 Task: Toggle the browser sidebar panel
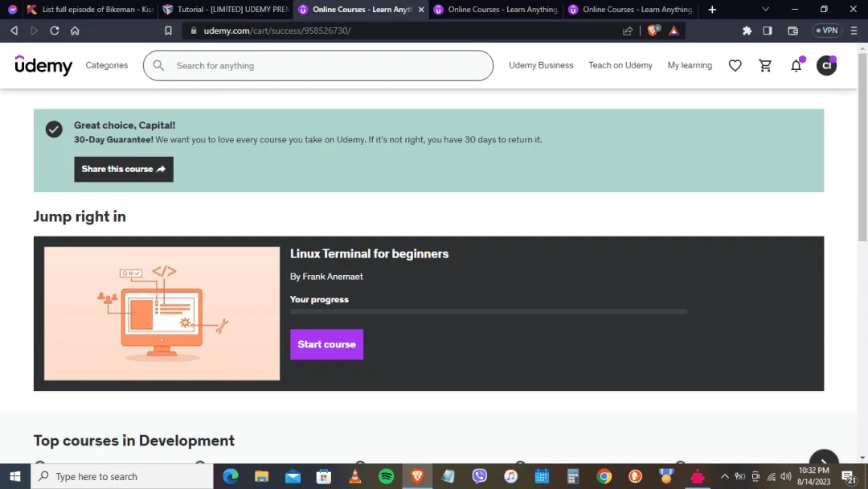(x=768, y=31)
